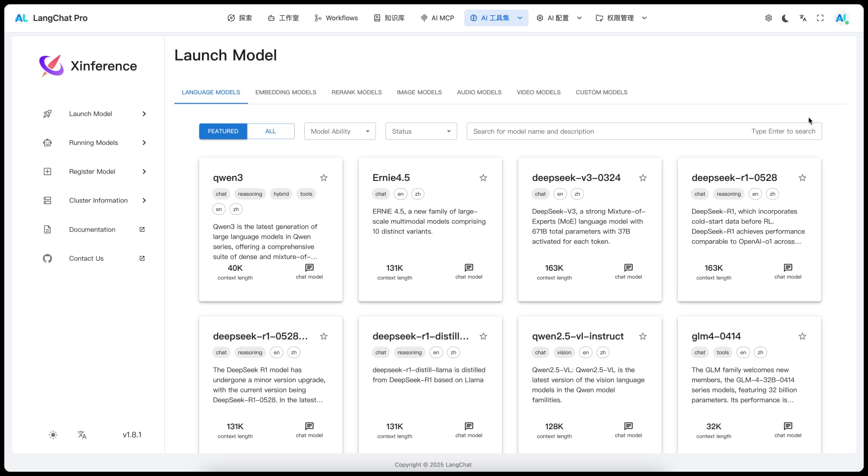Switch to the Embedding Models tab
Image resolution: width=868 pixels, height=476 pixels.
(x=286, y=92)
